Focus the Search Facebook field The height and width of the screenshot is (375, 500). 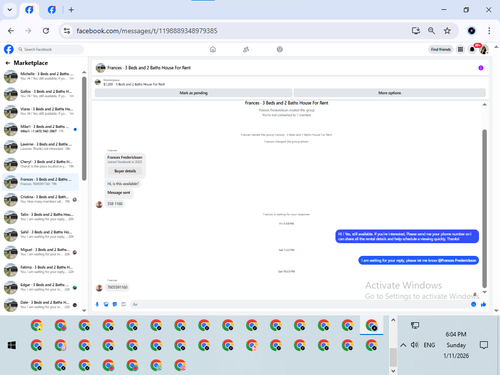point(50,49)
